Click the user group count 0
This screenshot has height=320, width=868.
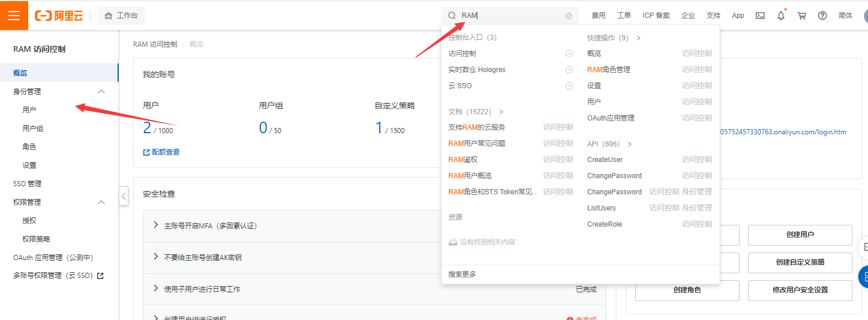263,127
